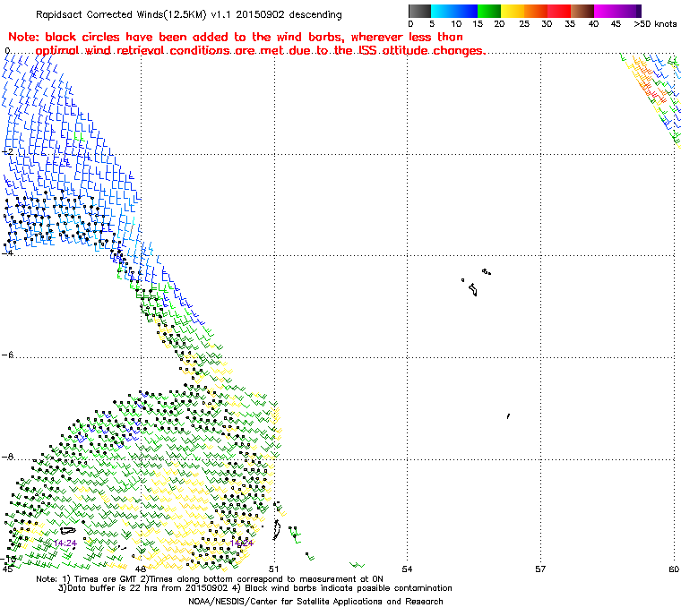The width and height of the screenshot is (681, 616).
Task: Click the 'Data buffer is 22 hrs' footnote
Action: (x=254, y=587)
